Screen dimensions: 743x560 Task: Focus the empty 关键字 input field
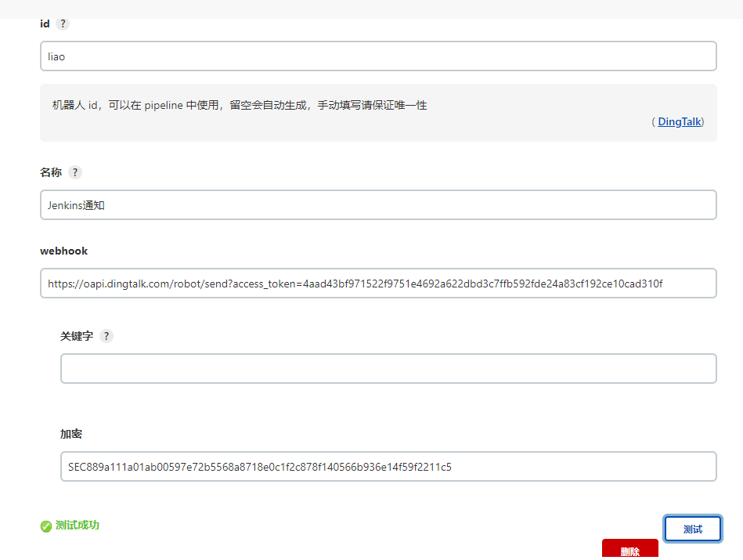point(388,368)
